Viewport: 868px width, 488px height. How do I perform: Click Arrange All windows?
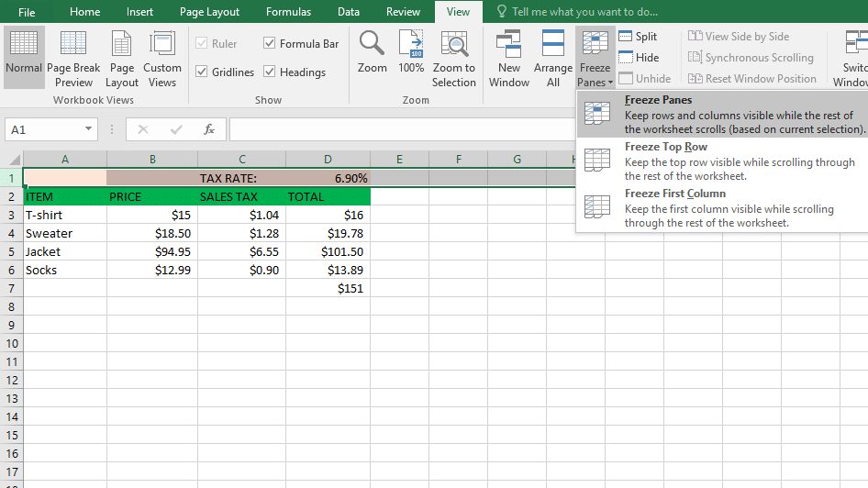coord(553,57)
